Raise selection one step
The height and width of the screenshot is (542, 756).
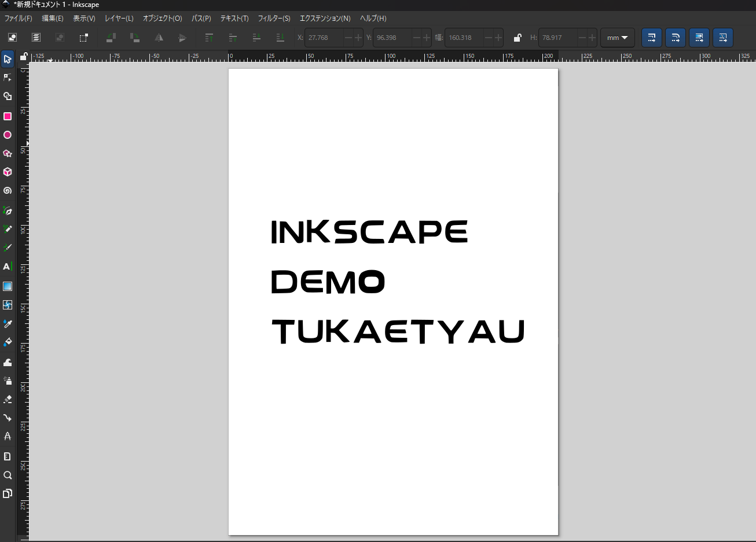point(233,38)
